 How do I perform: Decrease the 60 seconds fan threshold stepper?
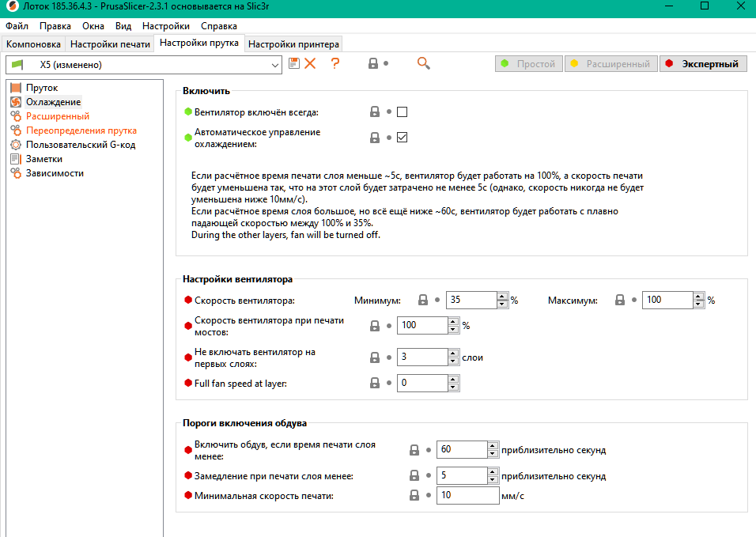point(493,454)
